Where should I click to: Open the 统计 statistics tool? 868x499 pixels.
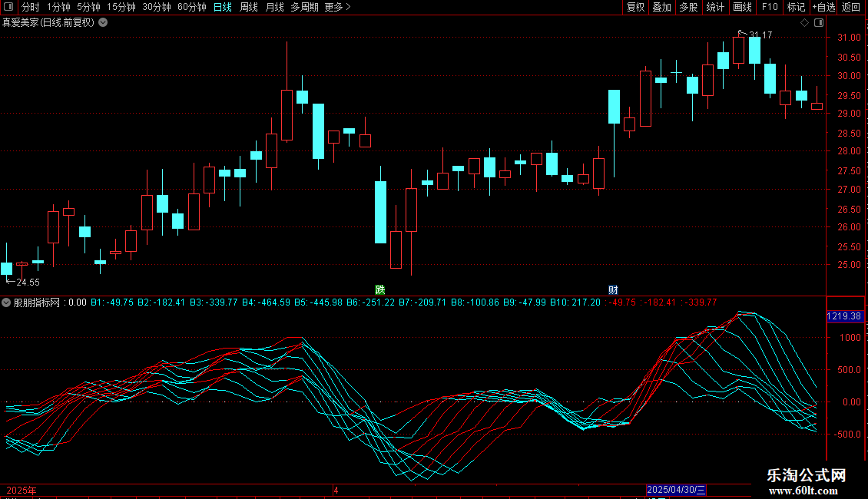(715, 7)
